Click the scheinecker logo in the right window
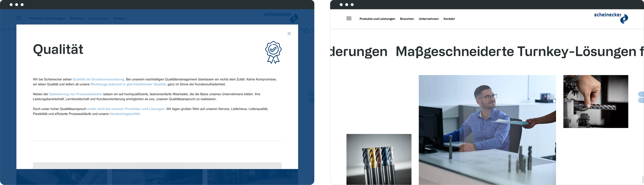644x185 pixels. (x=611, y=18)
